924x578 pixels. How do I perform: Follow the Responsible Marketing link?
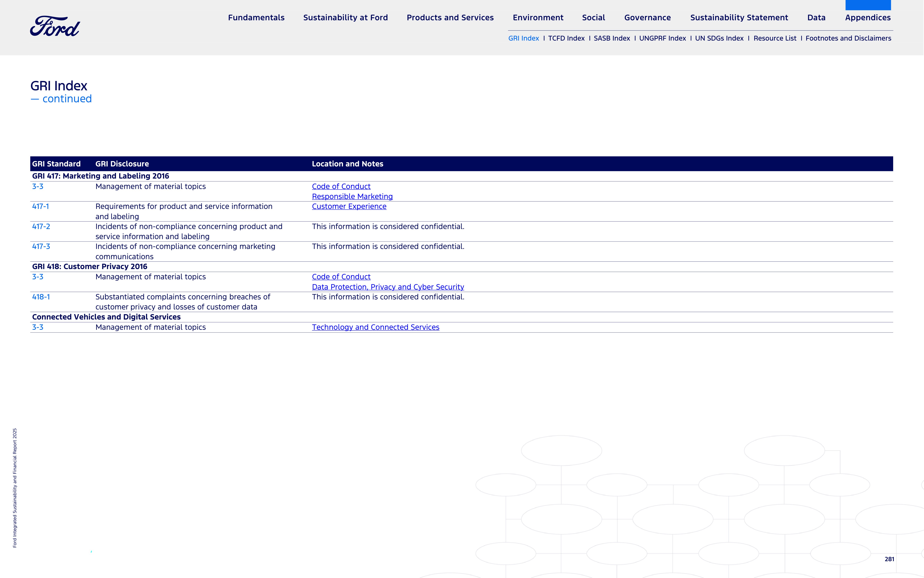(352, 196)
